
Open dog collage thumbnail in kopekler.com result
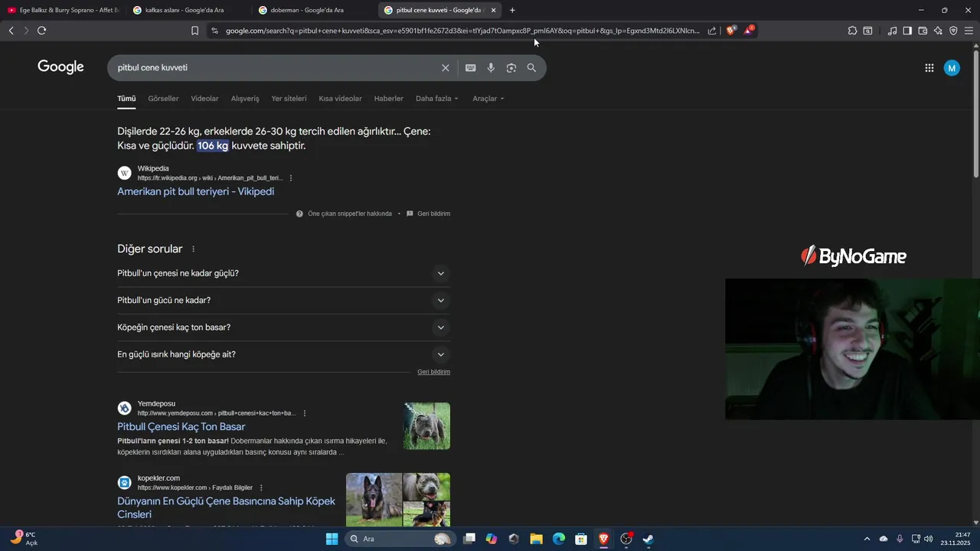pos(398,500)
